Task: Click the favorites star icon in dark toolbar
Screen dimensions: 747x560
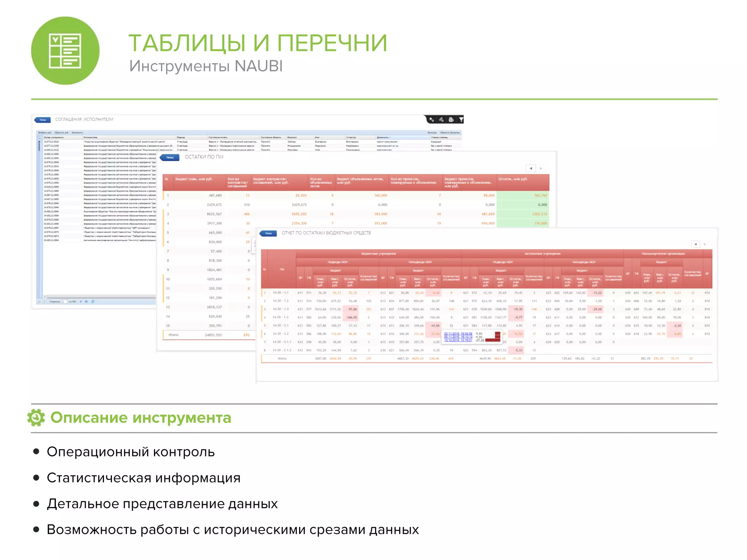Action: coord(431,120)
